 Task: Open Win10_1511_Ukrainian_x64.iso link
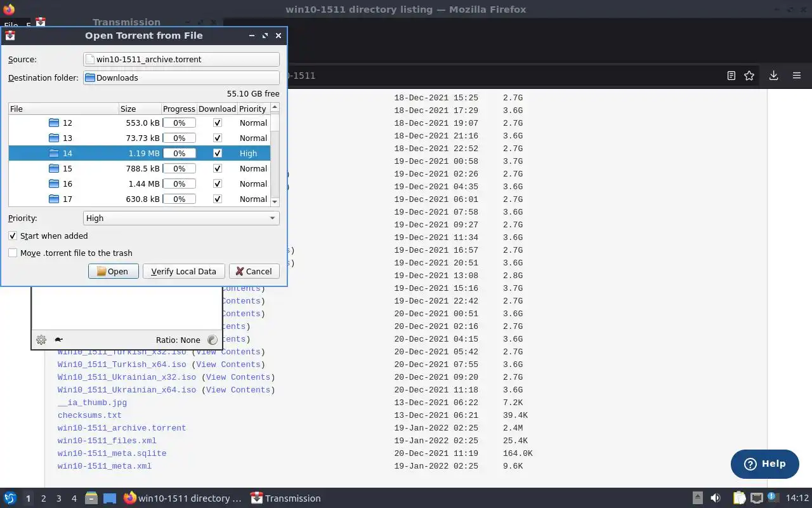click(127, 390)
